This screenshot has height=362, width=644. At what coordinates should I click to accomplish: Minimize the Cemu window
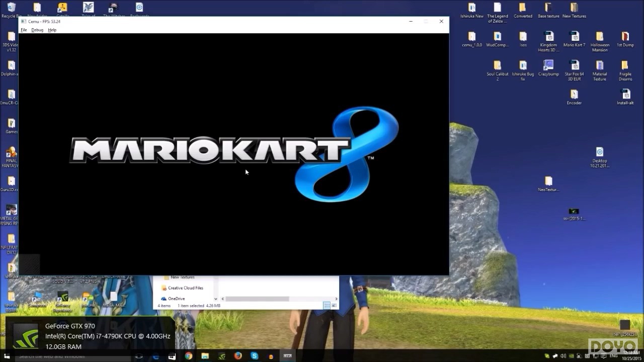(x=411, y=22)
